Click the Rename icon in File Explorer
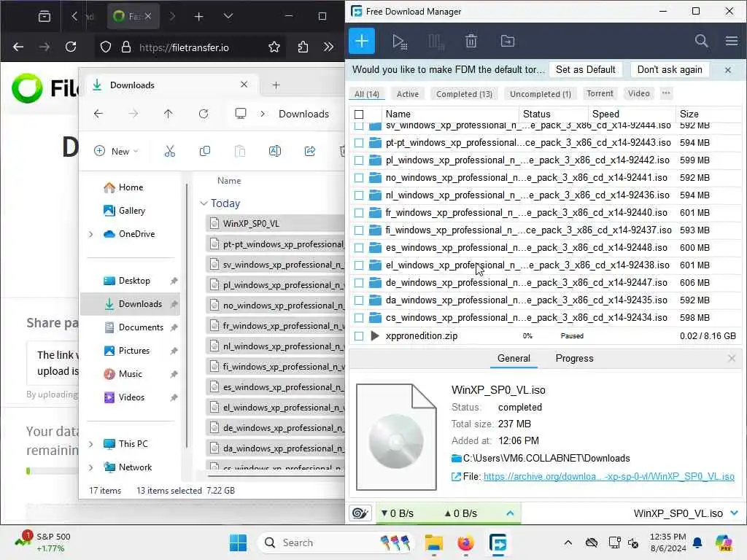The width and height of the screenshot is (747, 560). 275,151
